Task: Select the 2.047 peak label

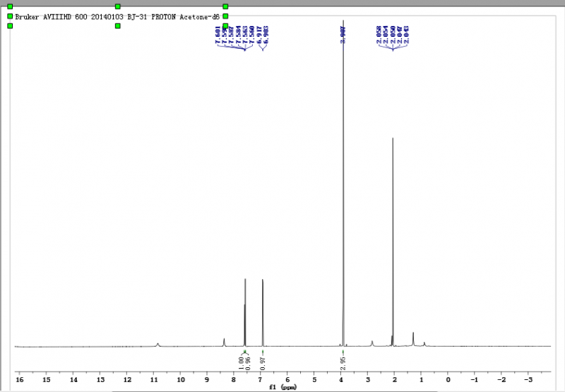Action: coord(400,35)
